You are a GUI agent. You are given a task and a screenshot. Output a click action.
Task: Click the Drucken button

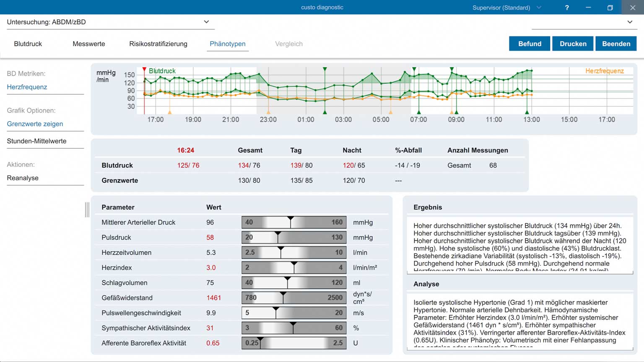coord(573,44)
